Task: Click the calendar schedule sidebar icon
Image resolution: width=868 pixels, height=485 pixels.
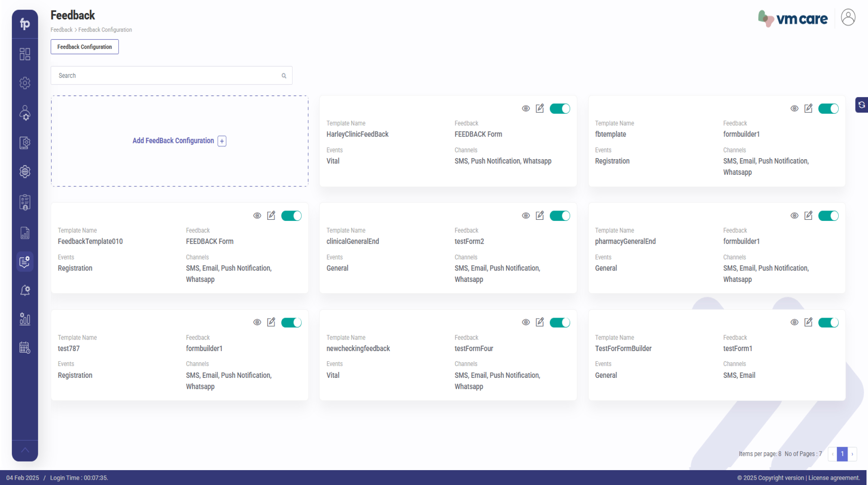Action: pos(25,348)
